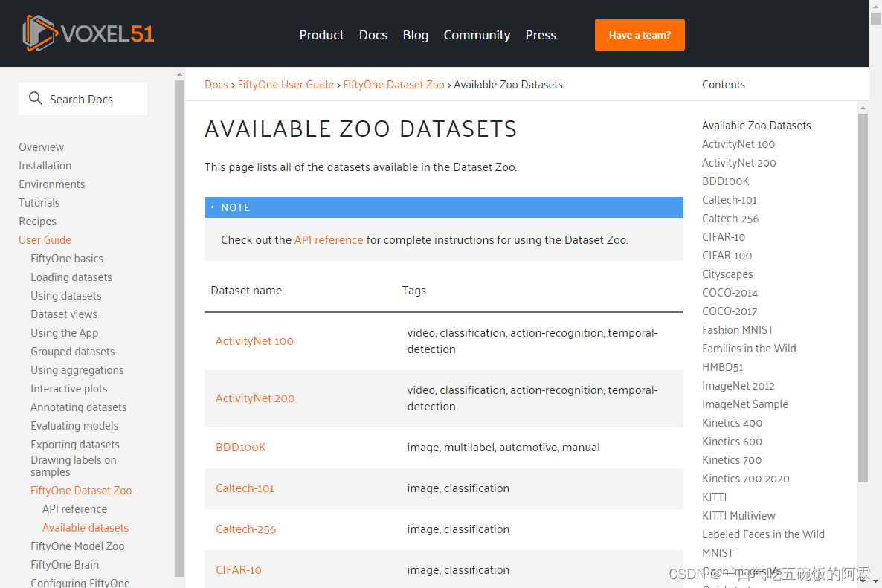Viewport: 882px width, 588px height.
Task: Click the Voxel51 logo
Action: point(88,33)
